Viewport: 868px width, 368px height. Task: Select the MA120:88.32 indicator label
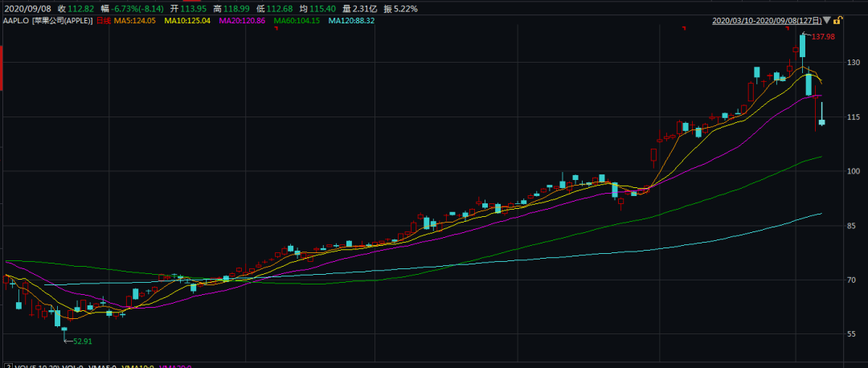[353, 20]
